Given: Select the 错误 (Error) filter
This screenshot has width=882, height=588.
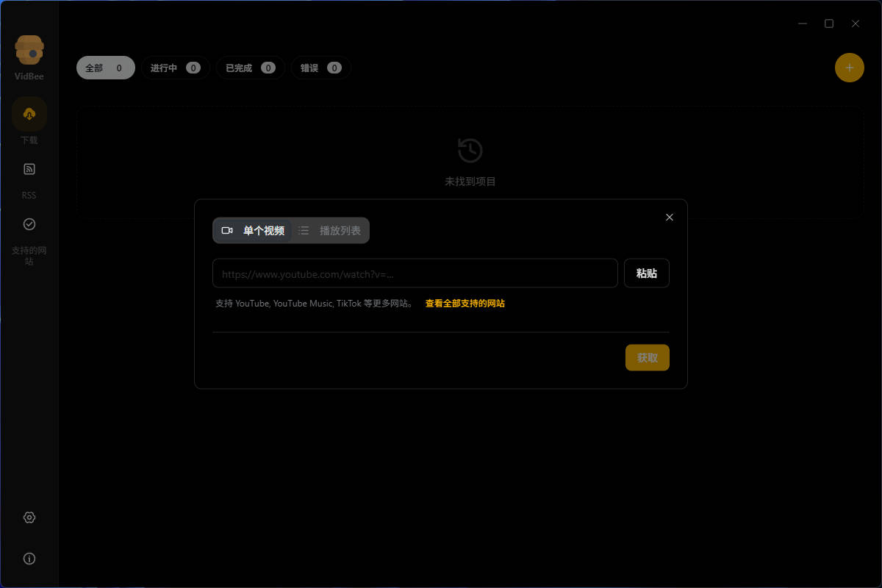Looking at the screenshot, I should coord(320,67).
